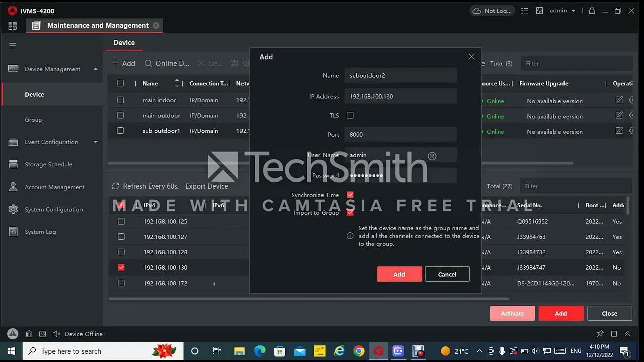This screenshot has width=644, height=362.
Task: Click the Port field showing 8000
Action: click(400, 134)
